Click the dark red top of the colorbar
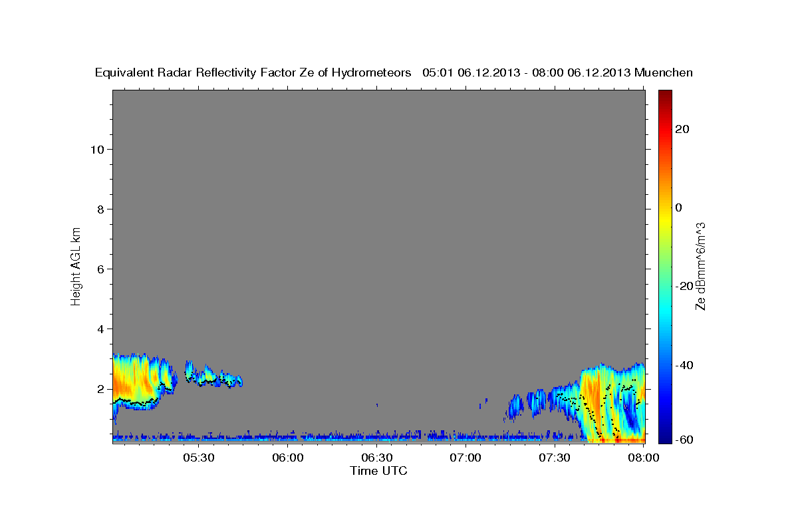The image size is (798, 532). click(665, 96)
